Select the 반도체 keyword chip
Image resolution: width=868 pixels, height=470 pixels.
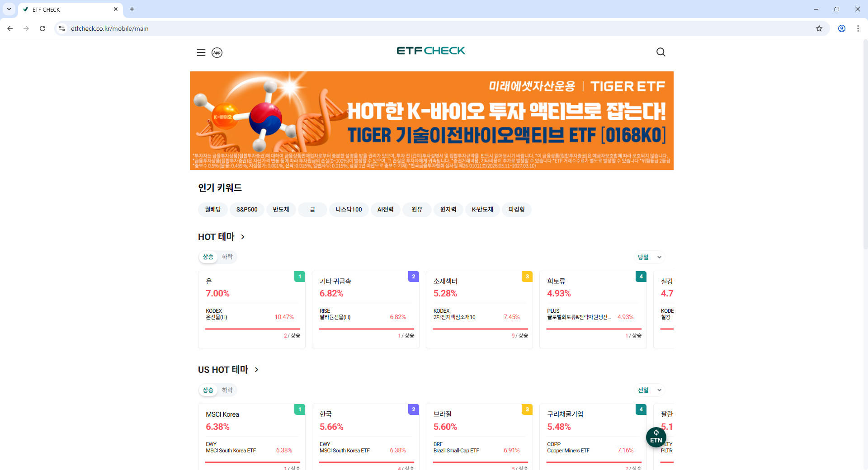tap(281, 209)
